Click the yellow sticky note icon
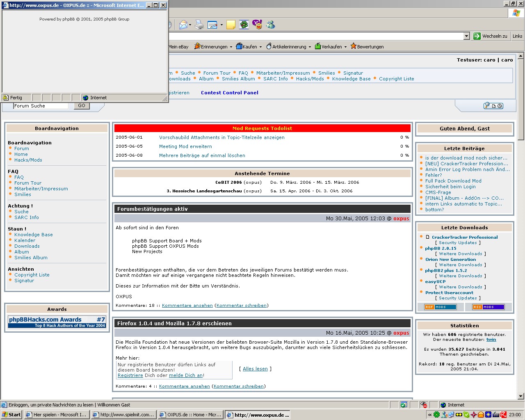Image resolution: width=525 pixels, height=420 pixels. 231,25
